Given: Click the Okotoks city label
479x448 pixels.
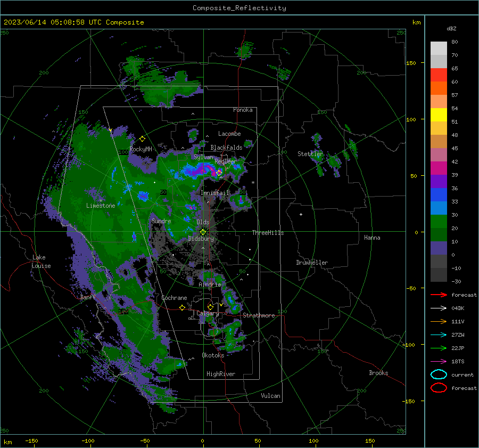Looking at the screenshot, I should [213, 355].
